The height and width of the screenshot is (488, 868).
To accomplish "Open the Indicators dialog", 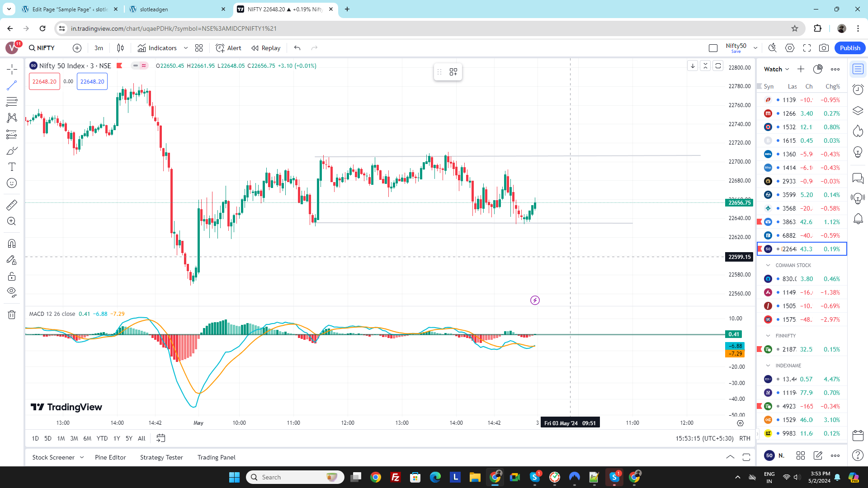I will [157, 48].
